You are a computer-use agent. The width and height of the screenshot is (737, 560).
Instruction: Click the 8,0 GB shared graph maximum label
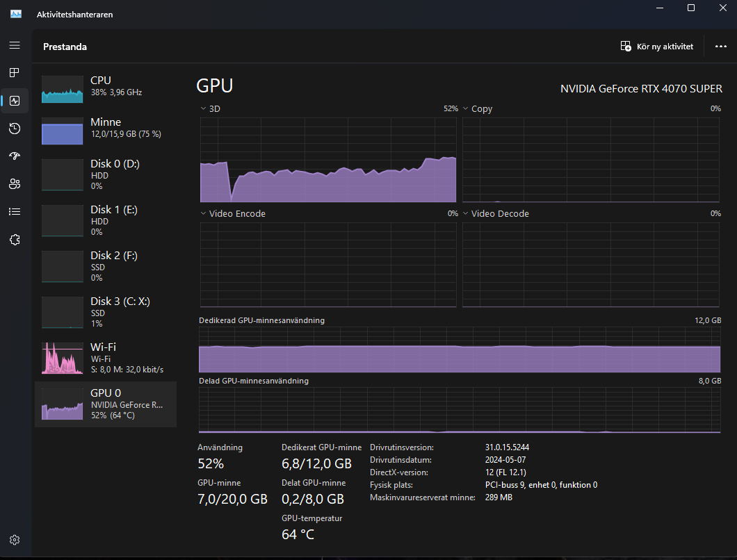pyautogui.click(x=709, y=381)
